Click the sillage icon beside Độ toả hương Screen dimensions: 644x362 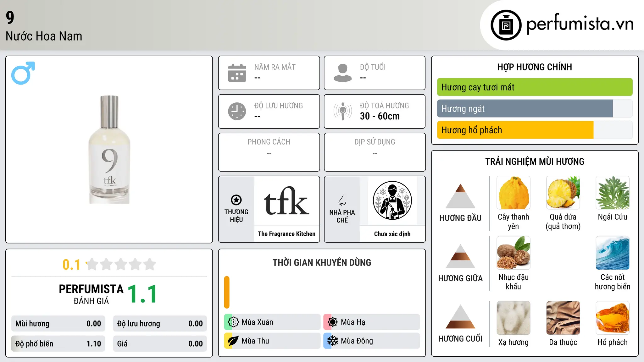tap(343, 111)
